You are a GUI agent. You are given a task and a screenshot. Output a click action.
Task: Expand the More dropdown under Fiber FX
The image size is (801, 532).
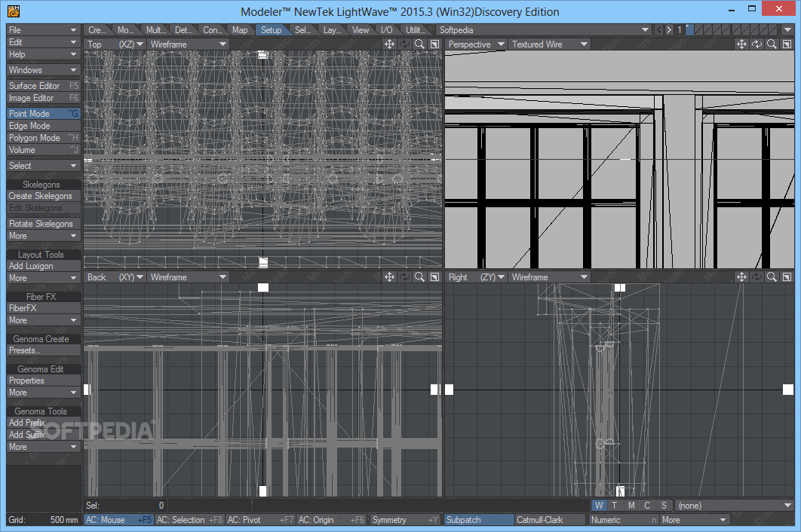click(x=44, y=320)
